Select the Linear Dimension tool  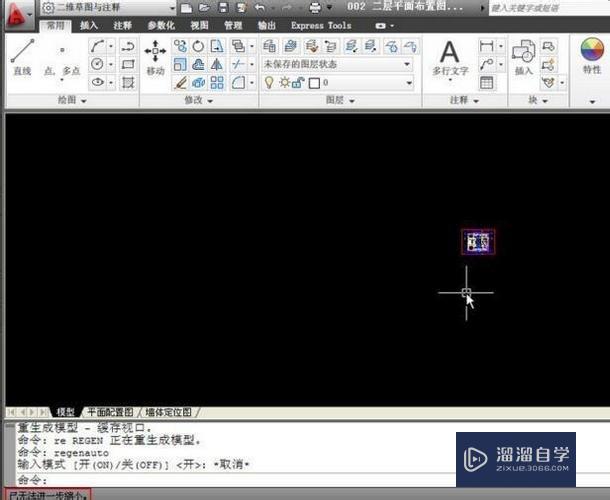pos(487,46)
